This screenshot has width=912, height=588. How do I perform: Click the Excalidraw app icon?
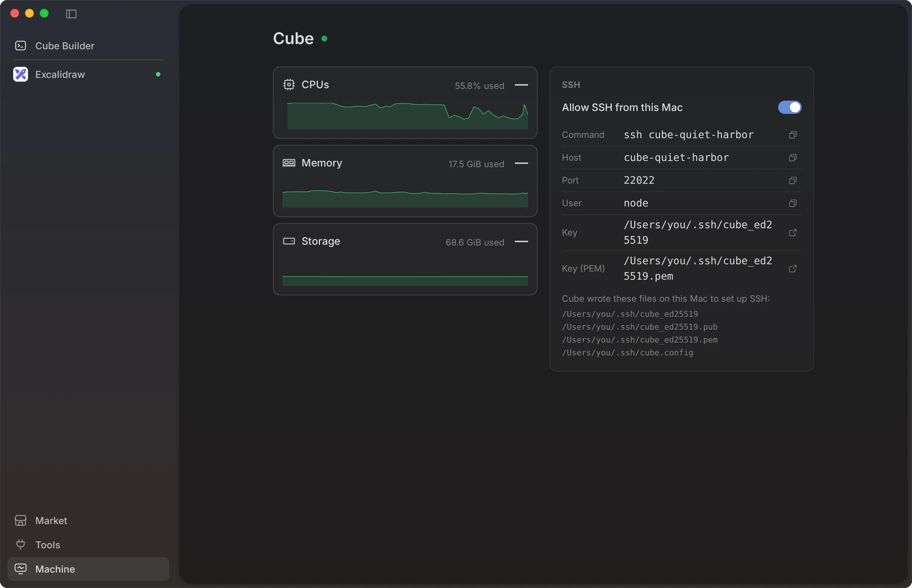click(x=21, y=75)
